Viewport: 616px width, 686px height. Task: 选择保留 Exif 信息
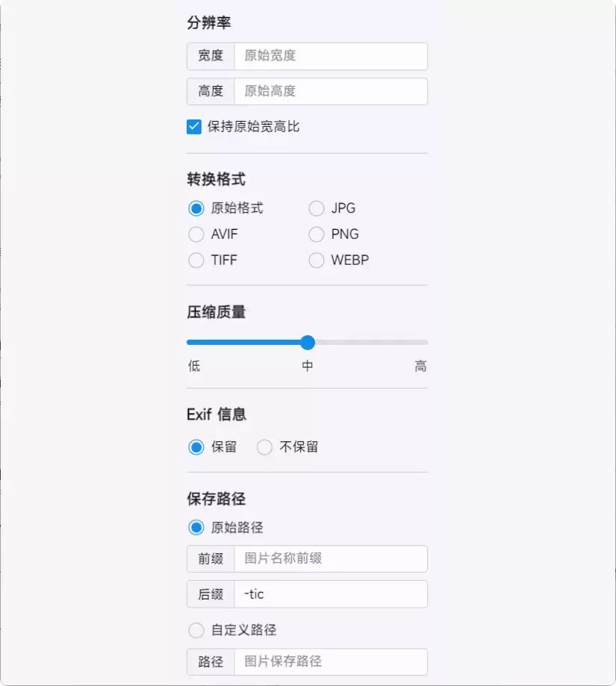pyautogui.click(x=196, y=446)
